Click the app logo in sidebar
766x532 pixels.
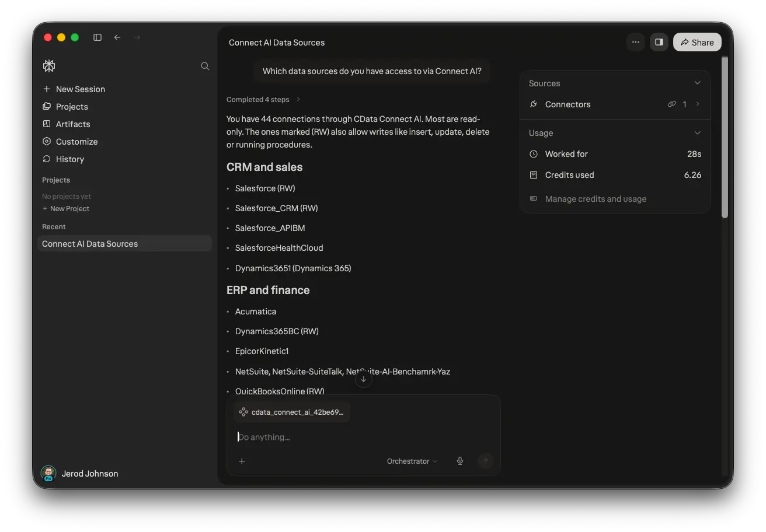49,66
